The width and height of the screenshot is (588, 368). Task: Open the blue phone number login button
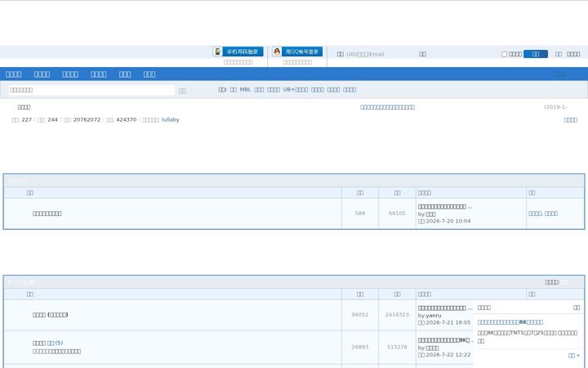(243, 52)
